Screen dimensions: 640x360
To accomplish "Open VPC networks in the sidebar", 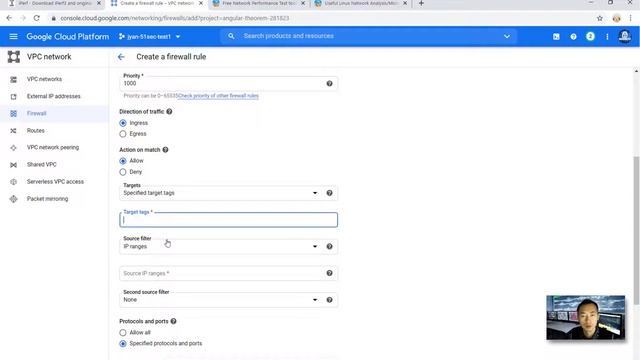I will [x=44, y=79].
